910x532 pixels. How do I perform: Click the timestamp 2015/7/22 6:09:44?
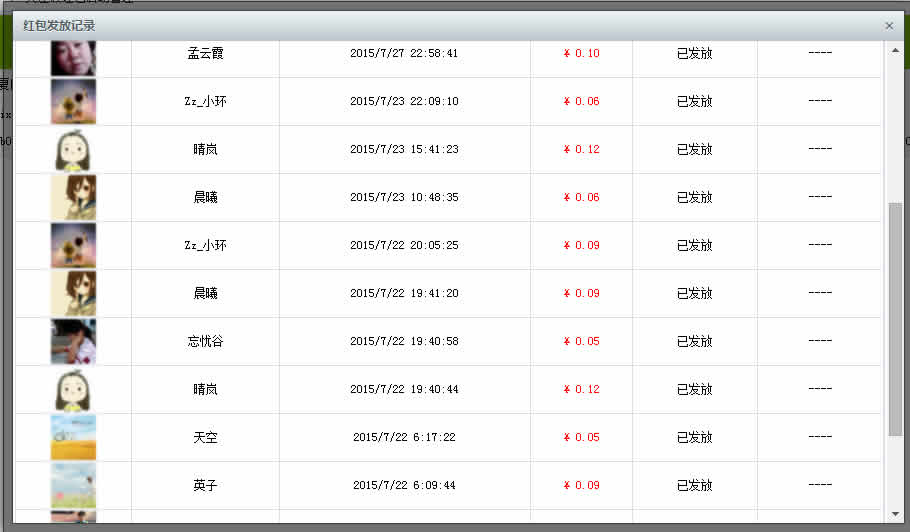coord(404,485)
